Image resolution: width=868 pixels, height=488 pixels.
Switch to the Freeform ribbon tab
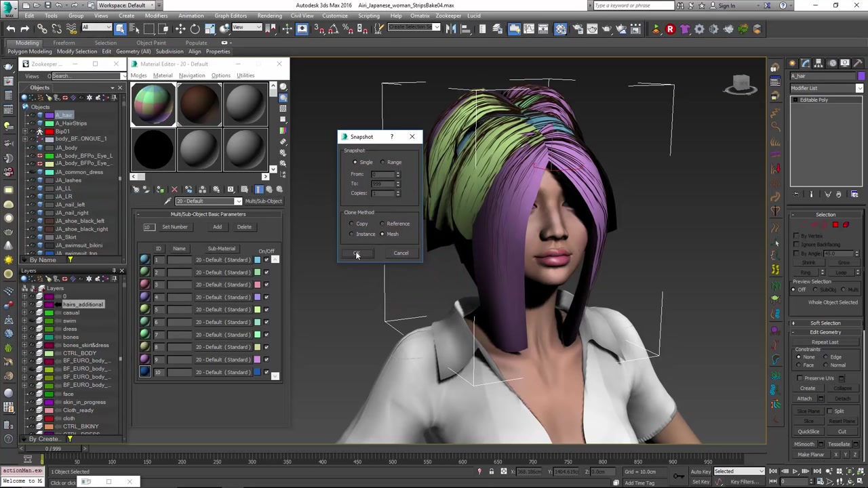click(64, 43)
